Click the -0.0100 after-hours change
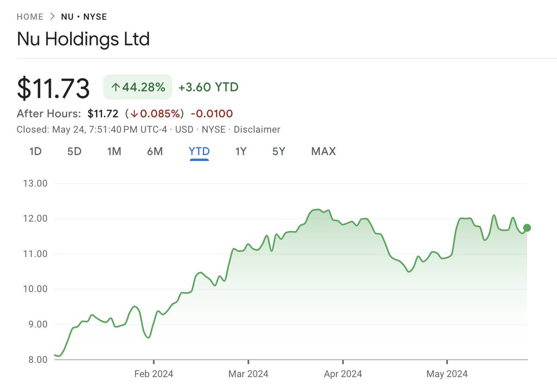 tap(212, 113)
